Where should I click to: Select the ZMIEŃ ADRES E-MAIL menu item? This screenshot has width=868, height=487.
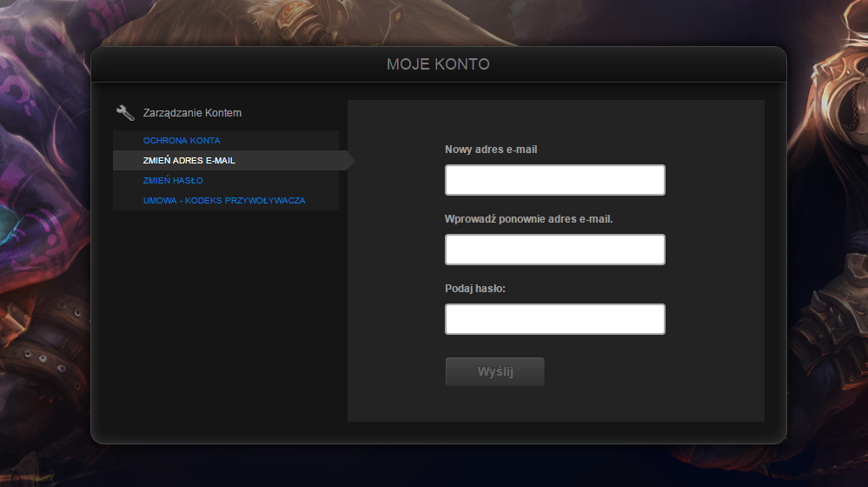click(189, 161)
